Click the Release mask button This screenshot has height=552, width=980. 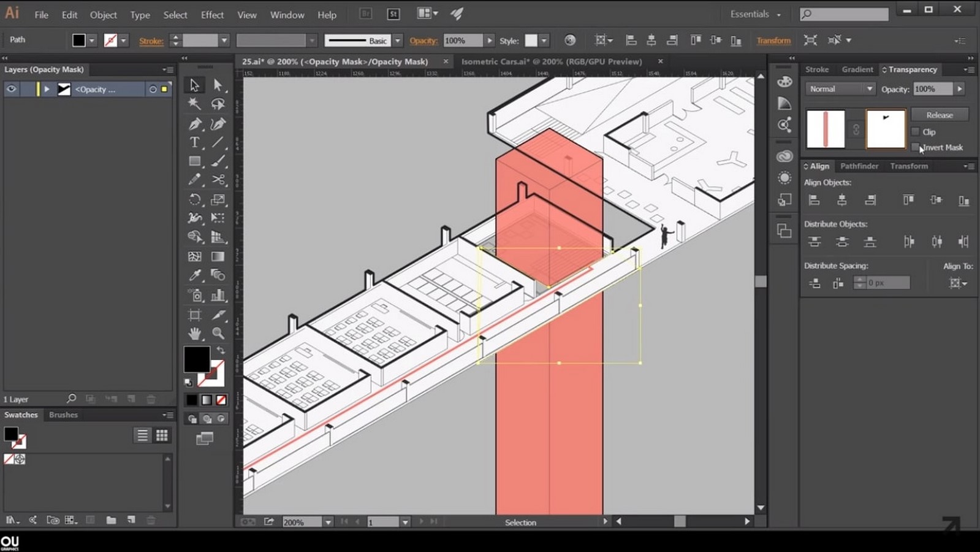tap(940, 115)
